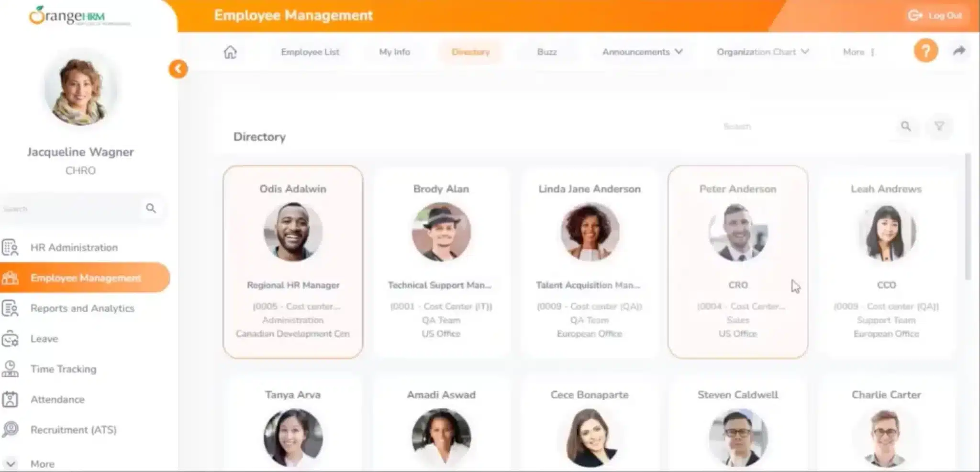Expand the Announcements dropdown
Image resolution: width=980 pixels, height=472 pixels.
tap(642, 52)
